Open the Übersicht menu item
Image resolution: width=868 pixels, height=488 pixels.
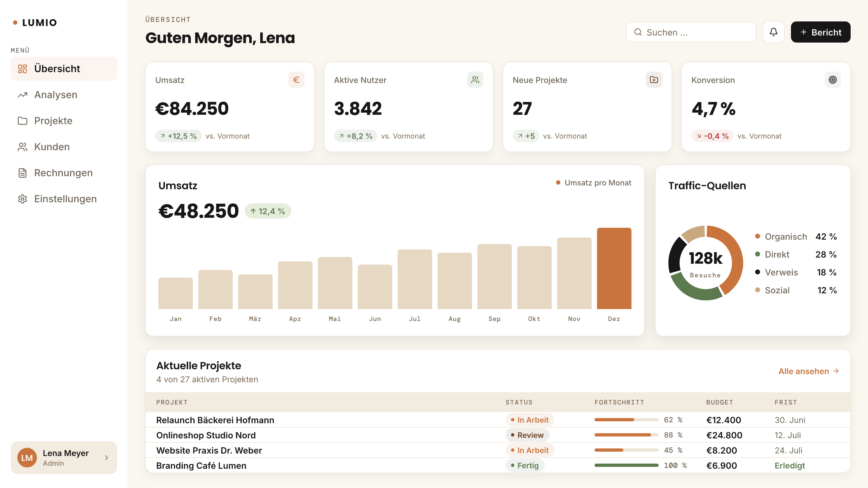coord(64,69)
